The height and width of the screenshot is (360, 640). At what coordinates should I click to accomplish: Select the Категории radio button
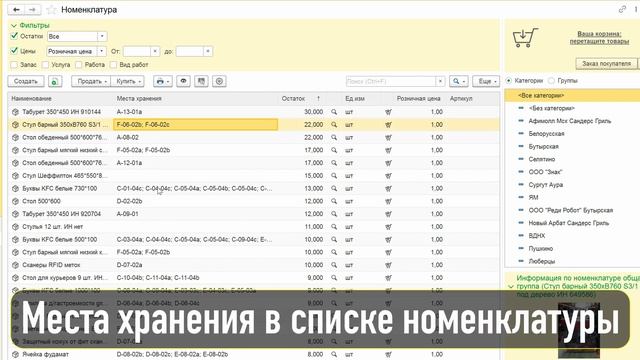pos(509,81)
